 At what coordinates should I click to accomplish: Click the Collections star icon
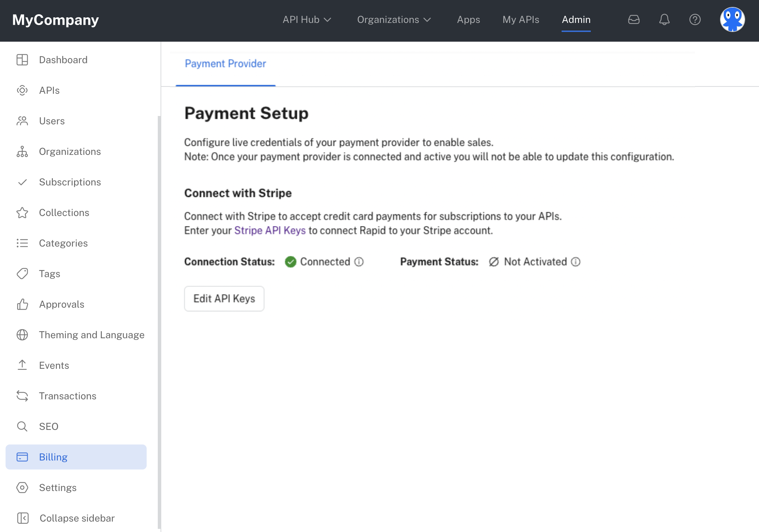22,213
